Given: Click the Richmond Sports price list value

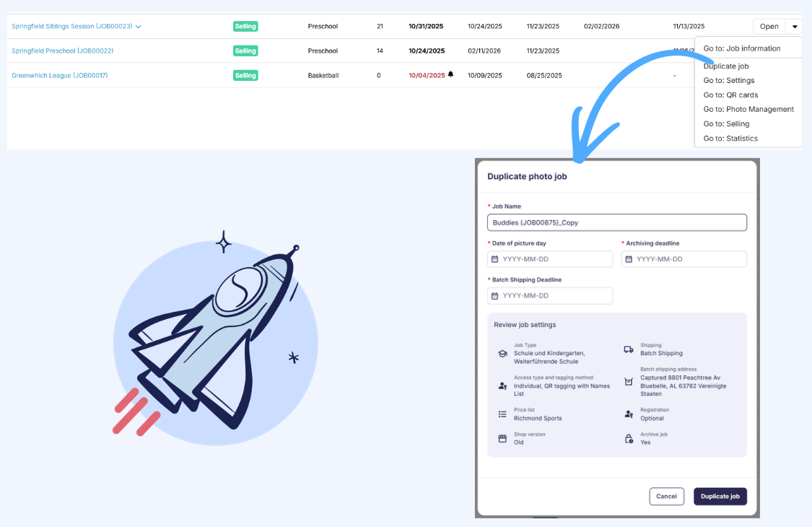Looking at the screenshot, I should click(x=538, y=418).
